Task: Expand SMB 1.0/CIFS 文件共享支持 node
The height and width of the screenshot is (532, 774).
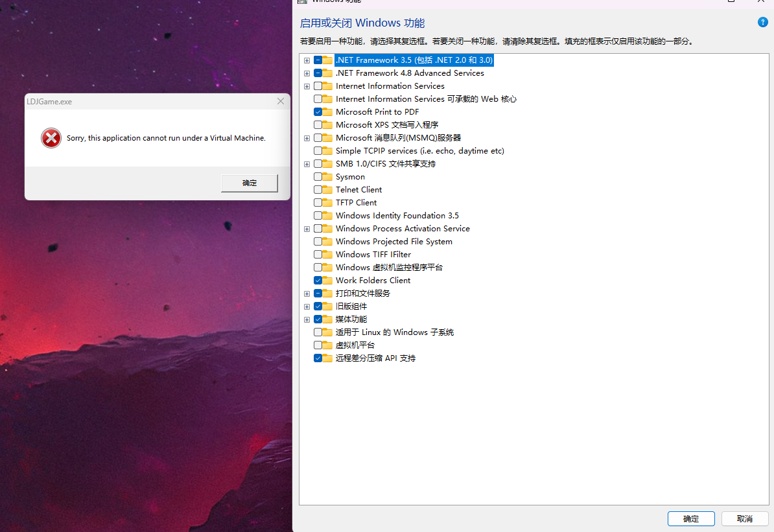Action: [307, 164]
